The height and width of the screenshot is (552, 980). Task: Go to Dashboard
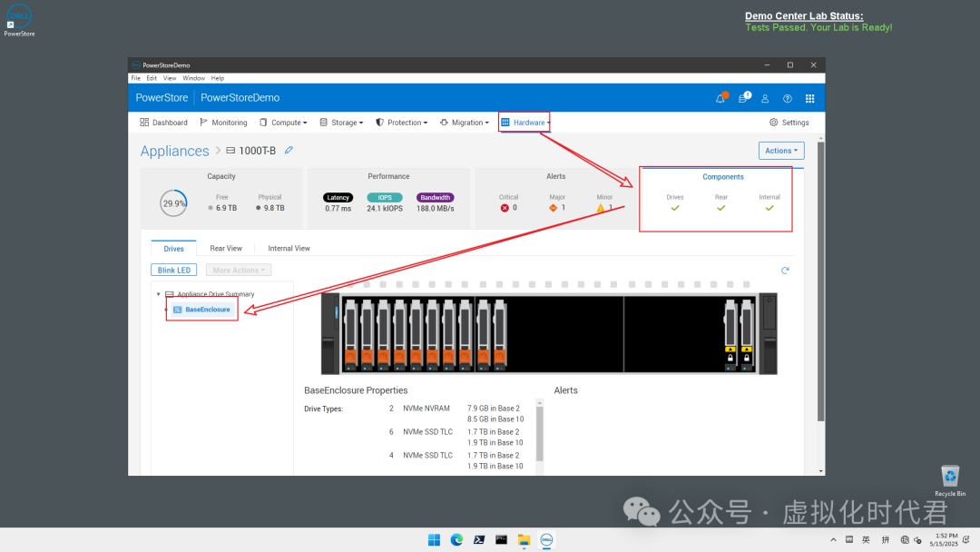point(163,123)
